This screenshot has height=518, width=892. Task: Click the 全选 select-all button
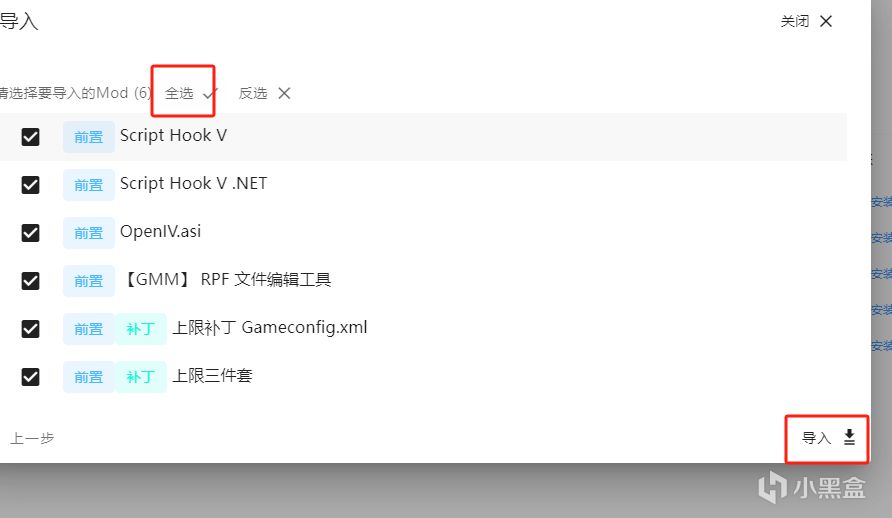coord(179,93)
